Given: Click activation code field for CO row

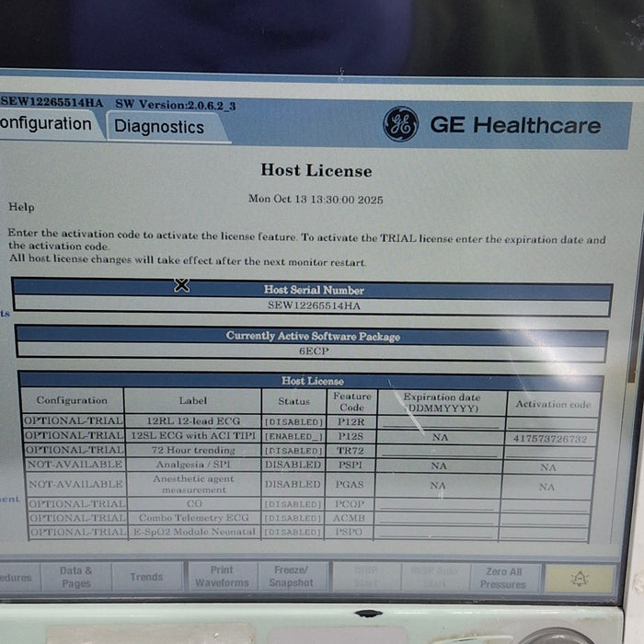Looking at the screenshot, I should (545, 506).
